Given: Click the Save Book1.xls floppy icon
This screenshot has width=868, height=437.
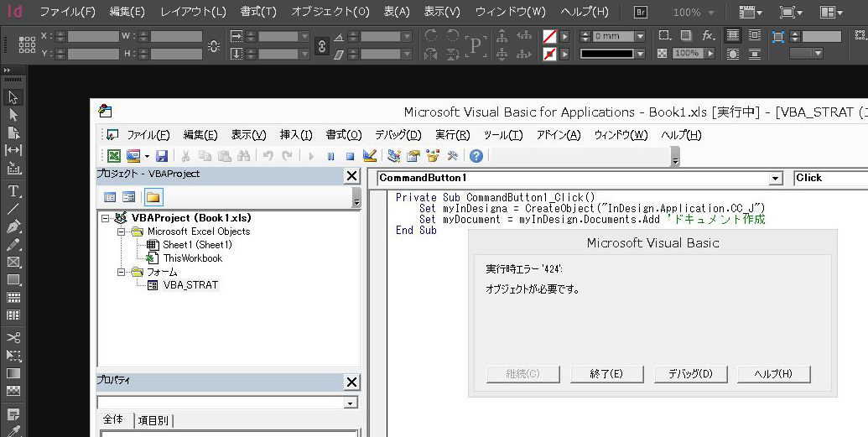Looking at the screenshot, I should [162, 156].
